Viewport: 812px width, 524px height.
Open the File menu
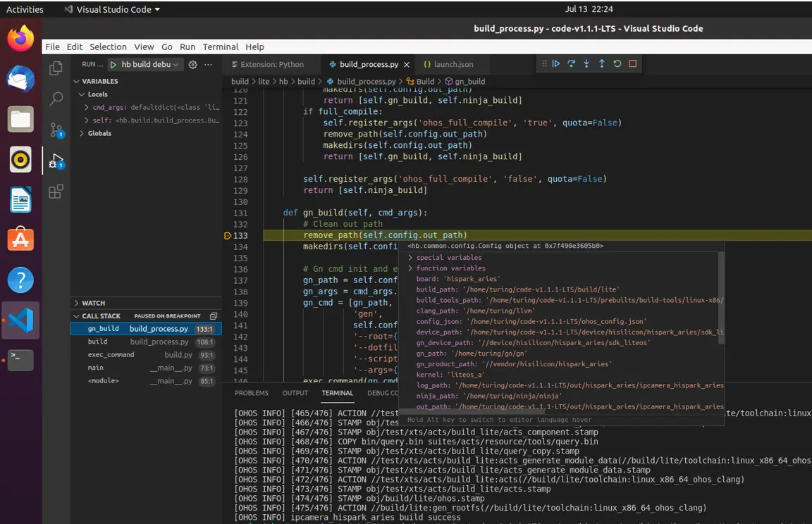coord(52,46)
